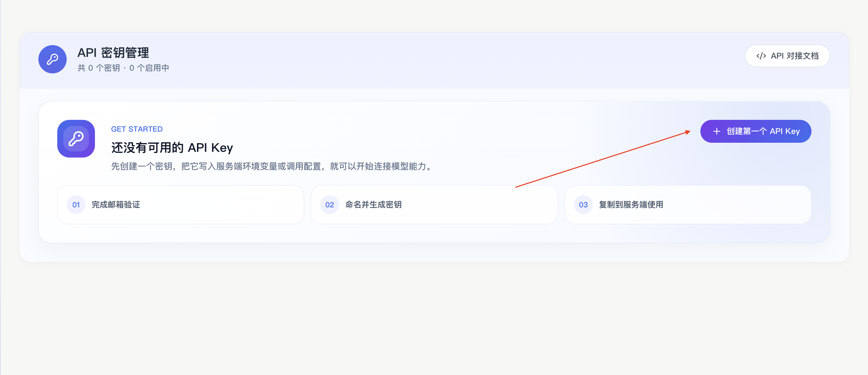Click the 共 0 个密钥 · 0 个启用中 status text
The image size is (868, 375).
(x=123, y=68)
